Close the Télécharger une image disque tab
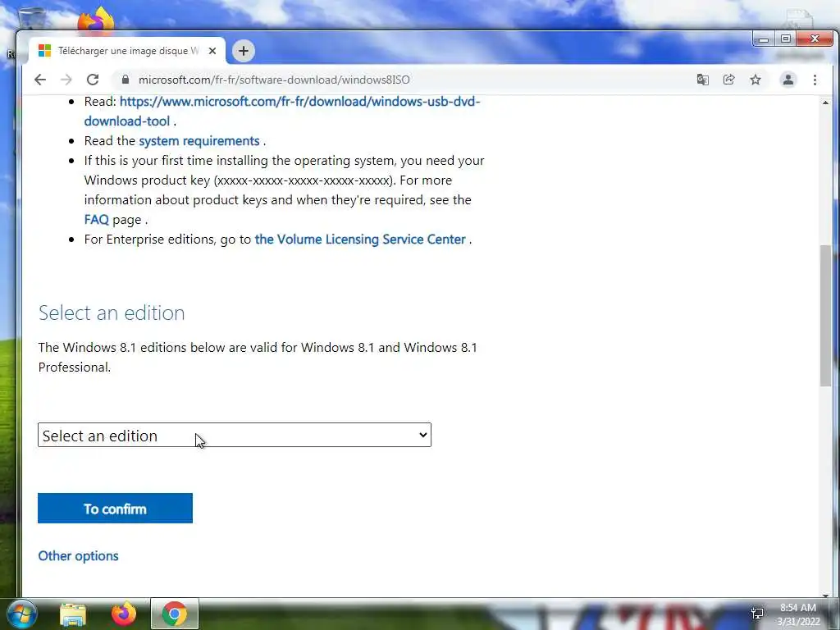 (x=212, y=51)
